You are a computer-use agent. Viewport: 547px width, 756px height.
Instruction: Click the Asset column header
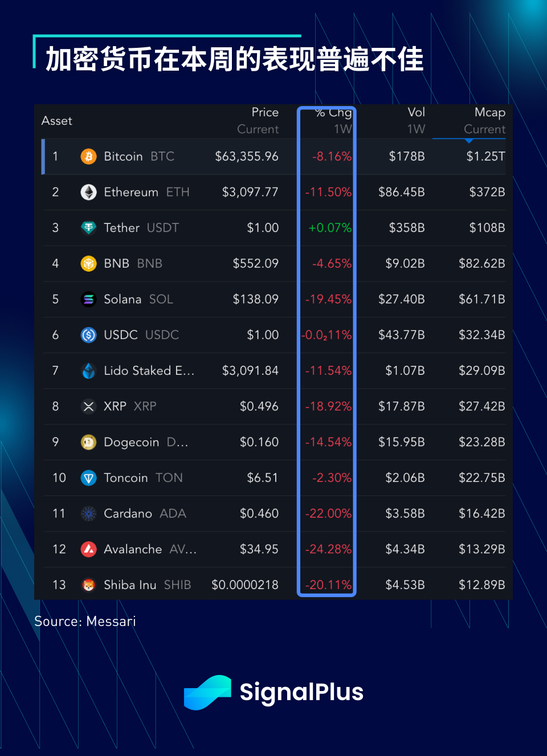[57, 121]
